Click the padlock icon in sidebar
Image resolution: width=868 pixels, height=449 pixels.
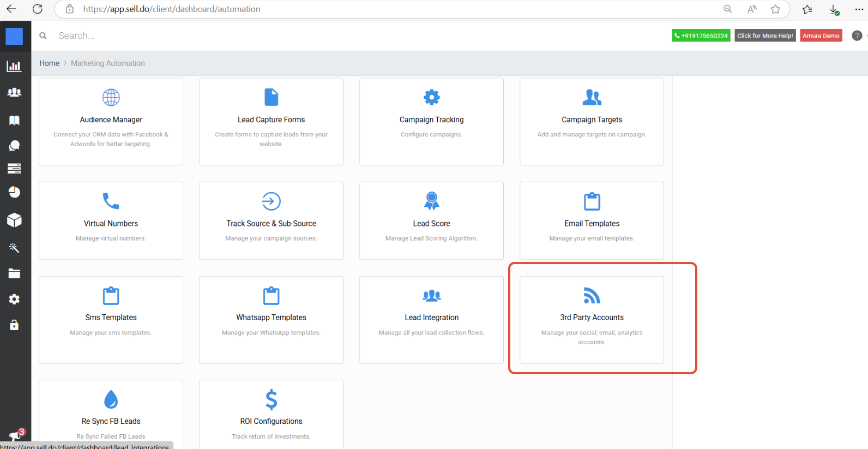[x=14, y=325]
